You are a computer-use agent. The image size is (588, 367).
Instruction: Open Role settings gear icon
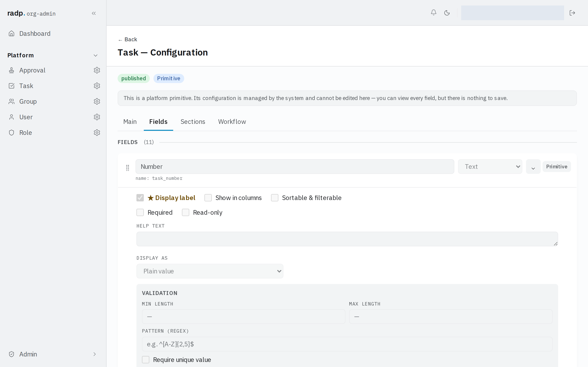97,133
